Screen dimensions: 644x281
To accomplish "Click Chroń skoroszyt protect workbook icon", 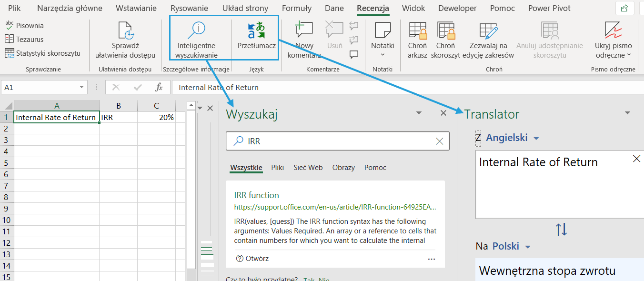I will (445, 30).
